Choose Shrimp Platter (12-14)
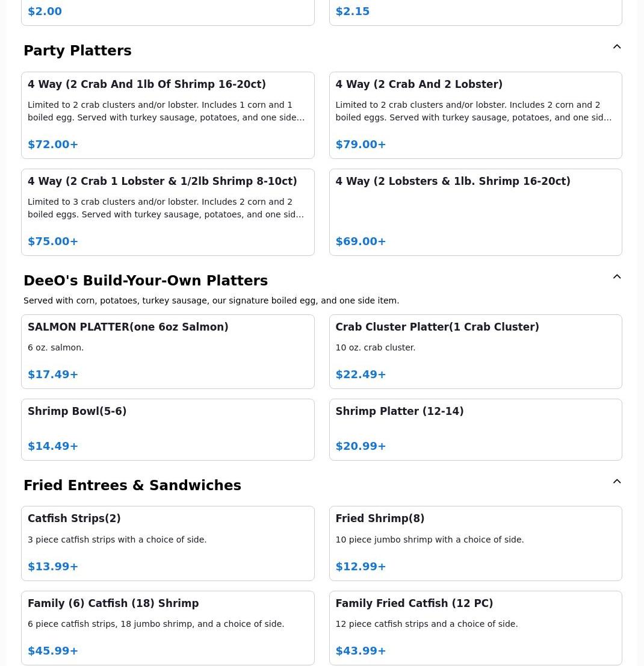The image size is (644, 666). point(475,429)
